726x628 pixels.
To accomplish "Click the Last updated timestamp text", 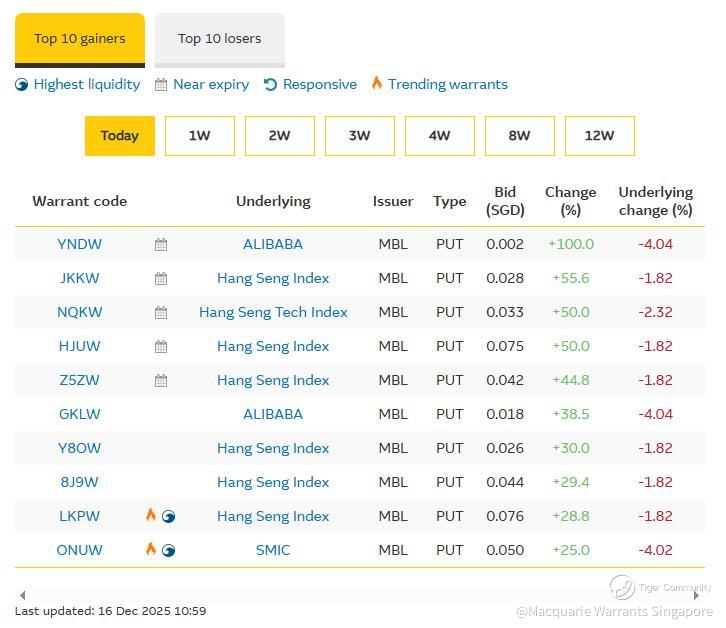I will [110, 611].
